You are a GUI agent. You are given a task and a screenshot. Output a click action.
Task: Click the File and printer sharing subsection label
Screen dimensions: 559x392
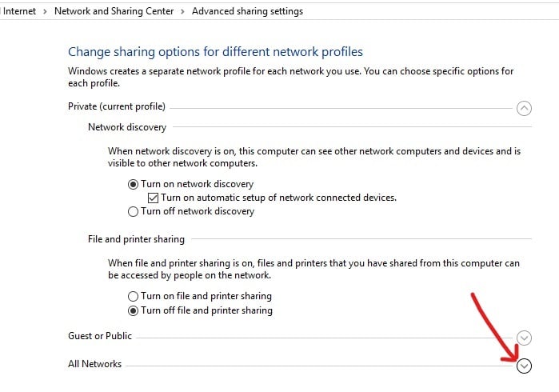click(x=136, y=239)
